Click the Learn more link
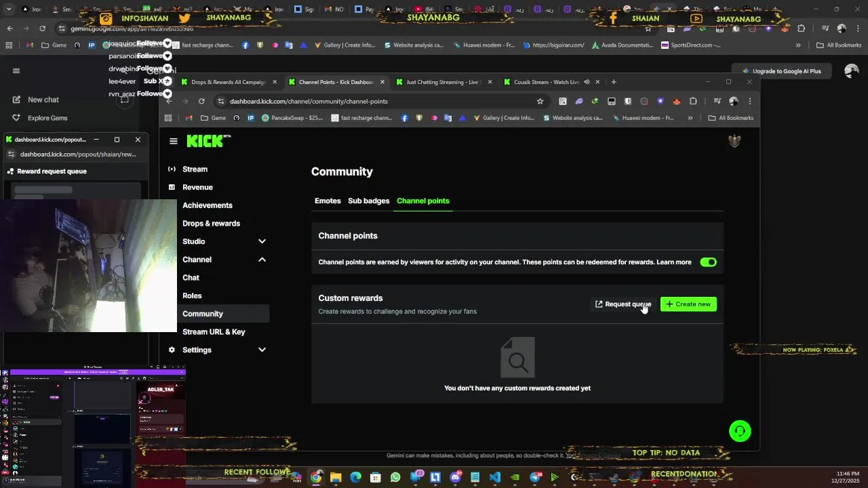This screenshot has height=488, width=868. pos(674,262)
